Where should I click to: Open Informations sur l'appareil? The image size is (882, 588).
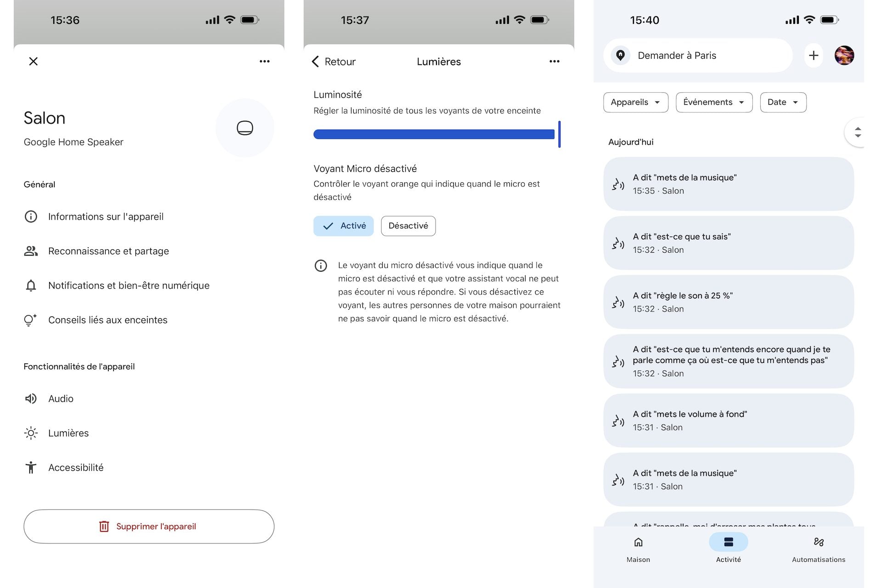pos(149,216)
